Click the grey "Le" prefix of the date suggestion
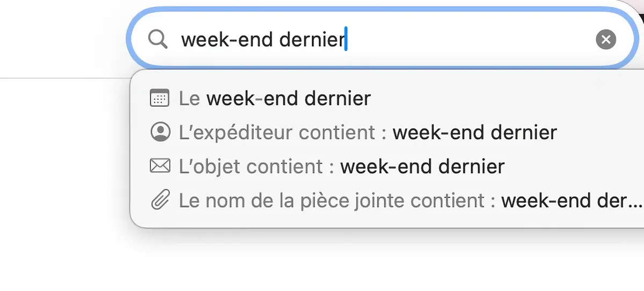Viewport: 644px width, 291px height. click(x=189, y=98)
